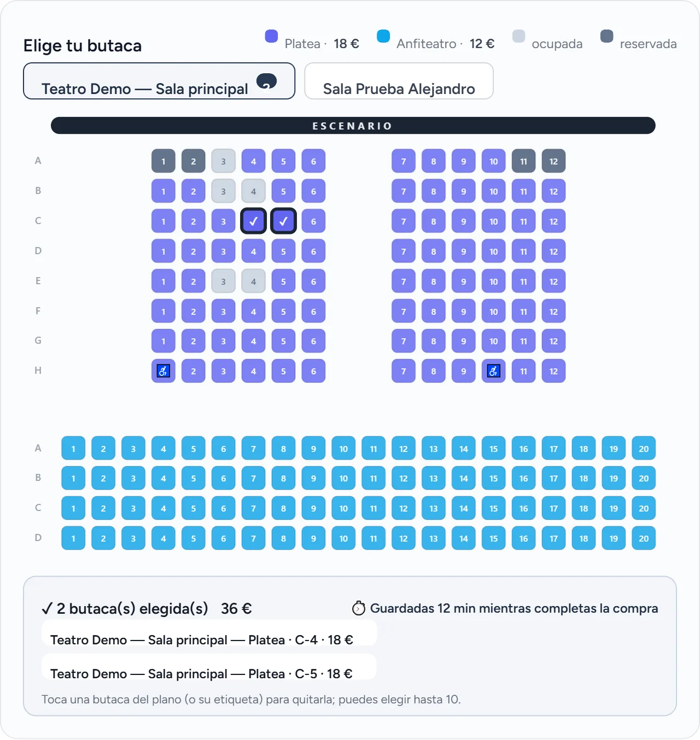Switch to Teatro Demo — Sala principal tab
The height and width of the screenshot is (740, 700).
click(x=159, y=81)
